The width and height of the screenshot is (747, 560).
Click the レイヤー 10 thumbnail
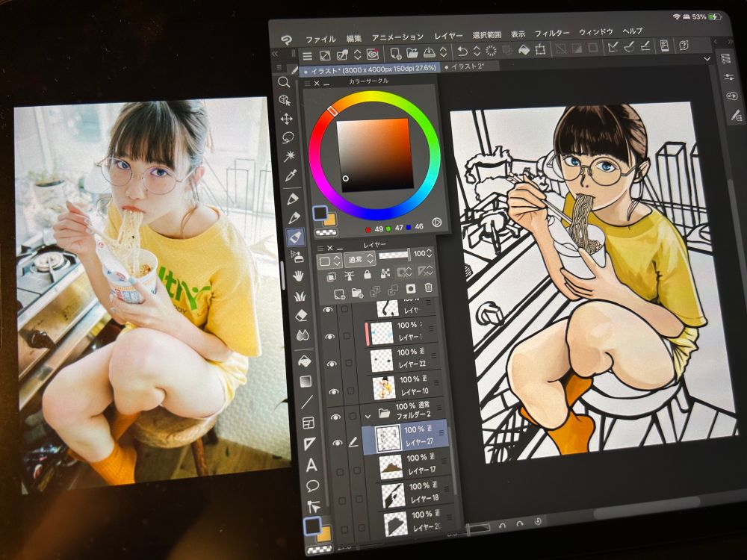383,388
